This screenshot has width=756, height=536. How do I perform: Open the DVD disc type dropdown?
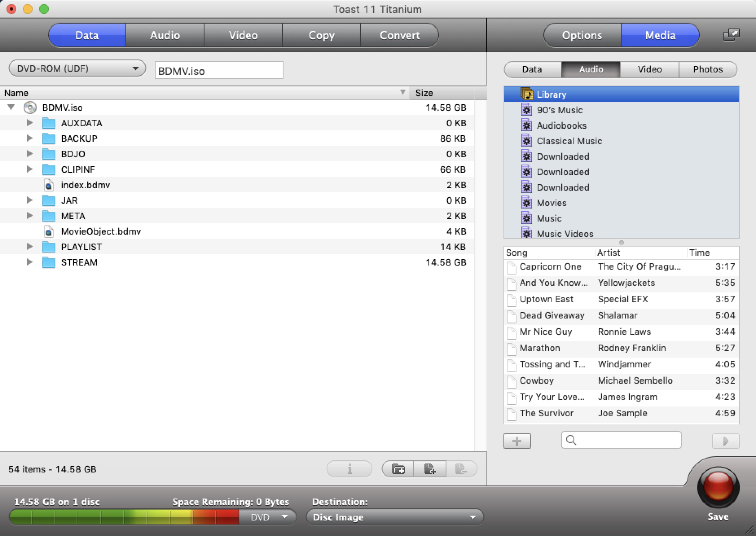pos(267,517)
